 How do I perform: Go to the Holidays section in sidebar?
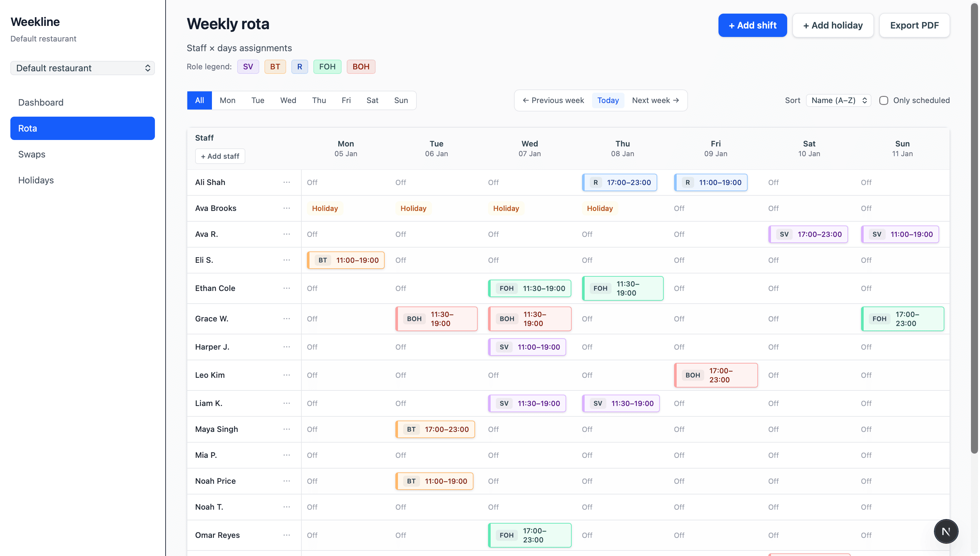pyautogui.click(x=36, y=180)
